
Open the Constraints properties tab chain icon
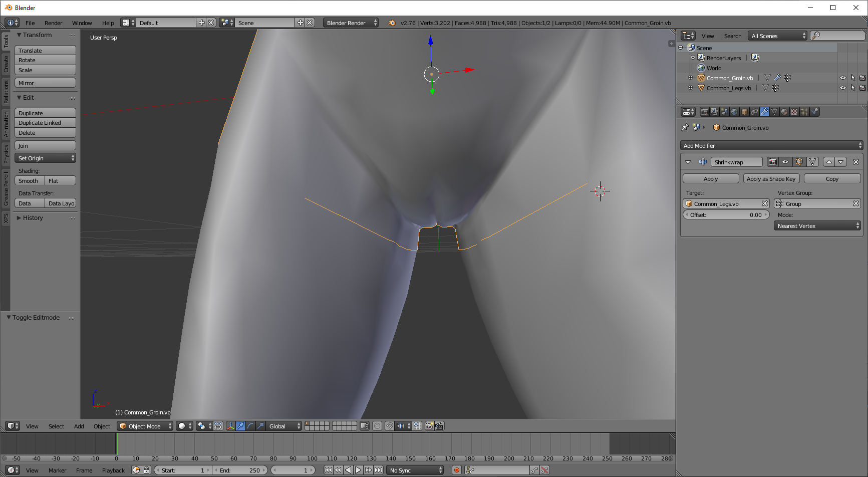point(754,112)
